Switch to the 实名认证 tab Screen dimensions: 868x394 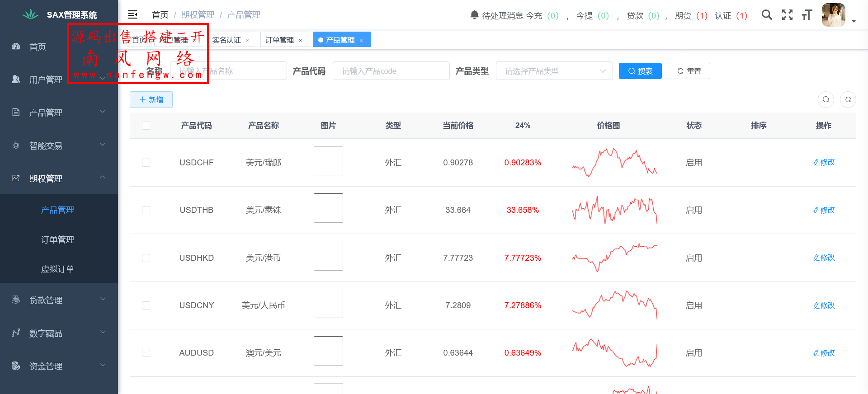[x=226, y=40]
